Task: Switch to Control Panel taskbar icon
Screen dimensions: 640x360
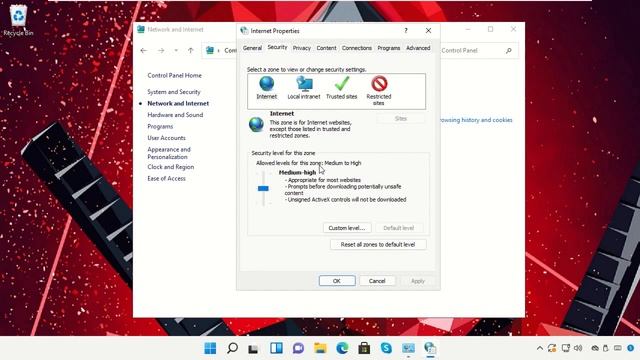Action: (408, 348)
